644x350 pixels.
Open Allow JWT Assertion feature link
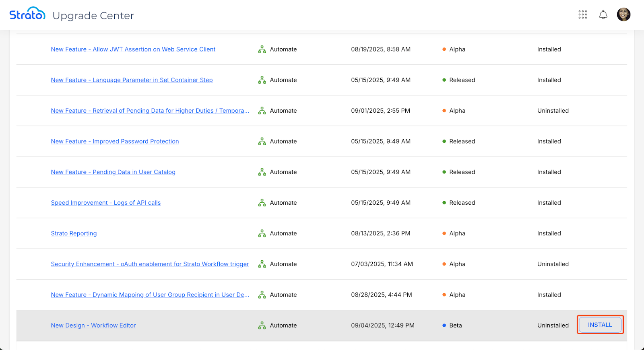click(133, 49)
